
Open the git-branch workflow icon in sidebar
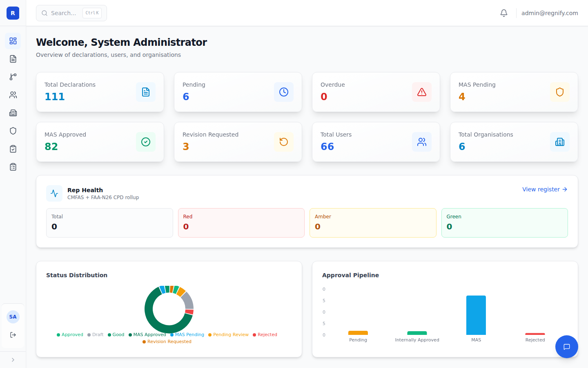point(13,77)
